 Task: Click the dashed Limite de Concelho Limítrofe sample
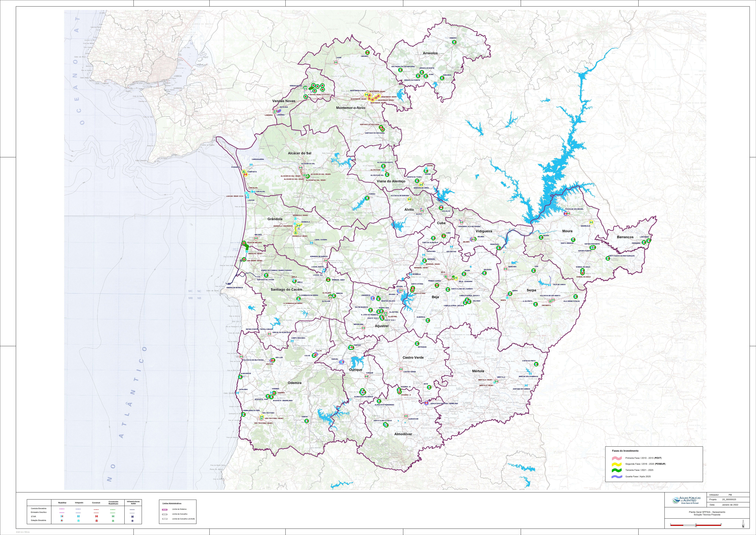click(165, 519)
